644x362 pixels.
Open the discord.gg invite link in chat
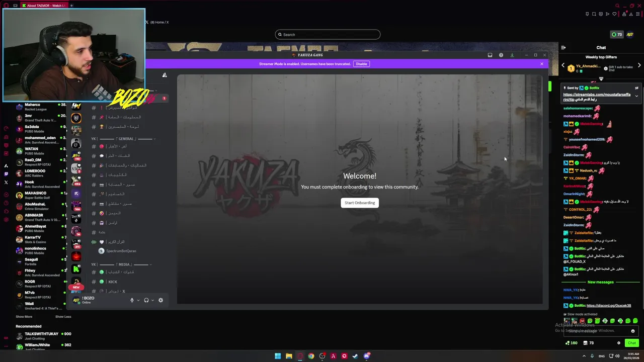click(x=609, y=306)
